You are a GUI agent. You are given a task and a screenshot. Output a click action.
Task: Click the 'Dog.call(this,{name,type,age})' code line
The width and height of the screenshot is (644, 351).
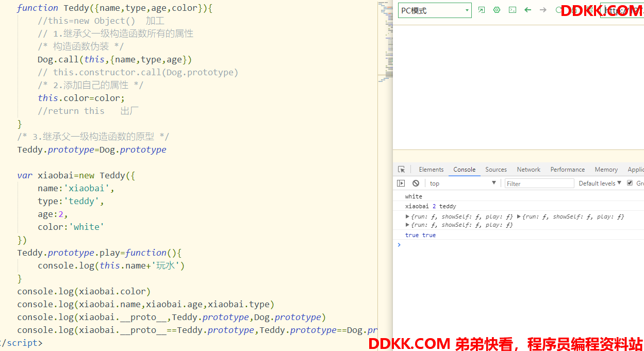[115, 59]
